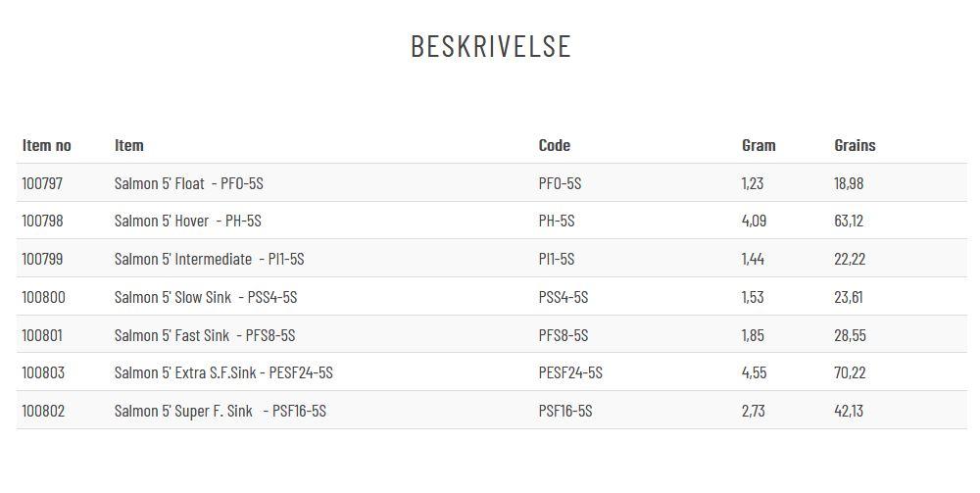Click the BESKRIVELSE heading

[x=491, y=46]
